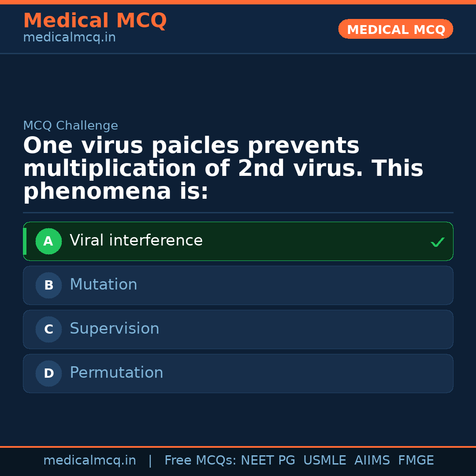Click the question text about virus particles
The height and width of the screenshot is (476, 476).
pos(223,169)
